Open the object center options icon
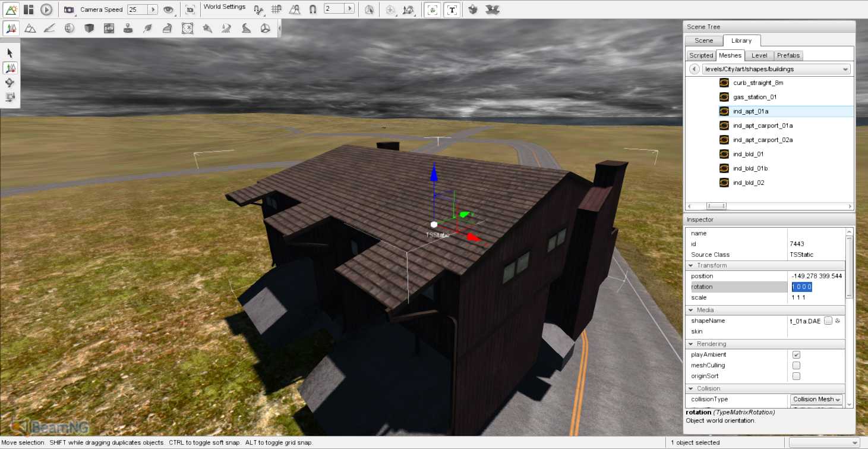868x449 pixels. 390,10
